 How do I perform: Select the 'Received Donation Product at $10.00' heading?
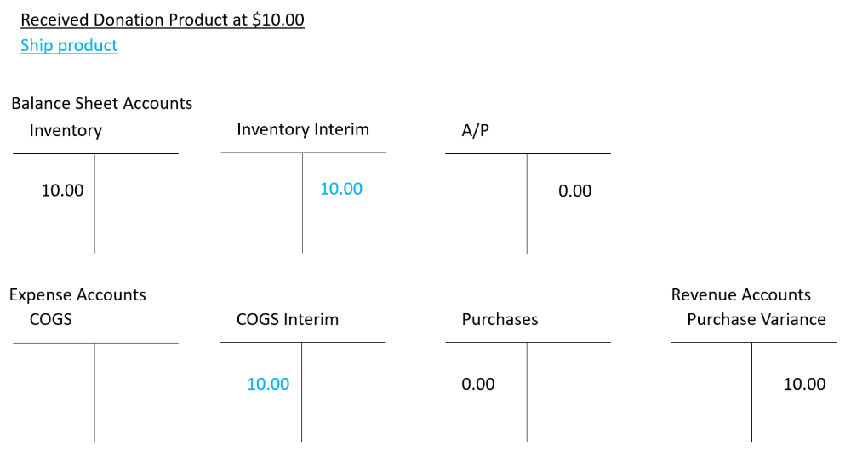(162, 20)
